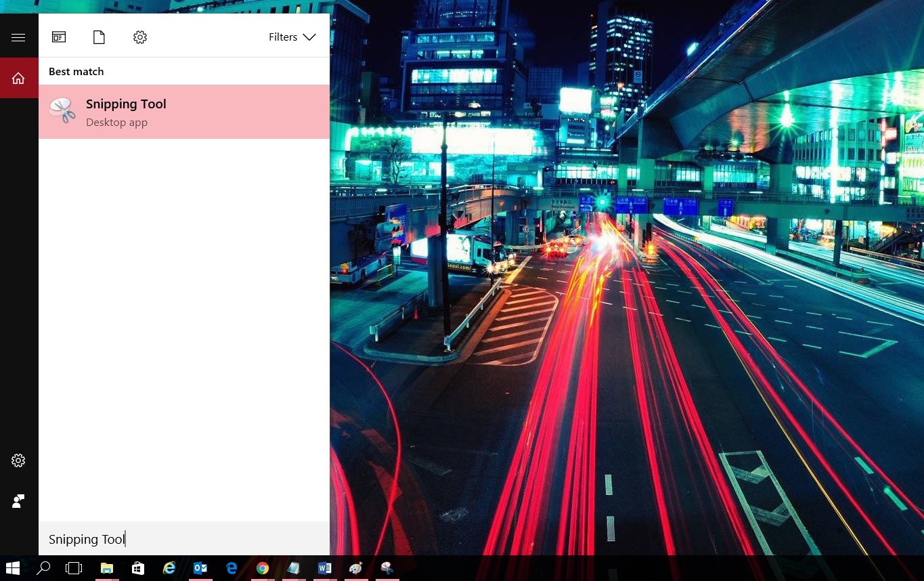Open Task View from the taskbar
Screen dimensions: 924x581
[x=74, y=568]
